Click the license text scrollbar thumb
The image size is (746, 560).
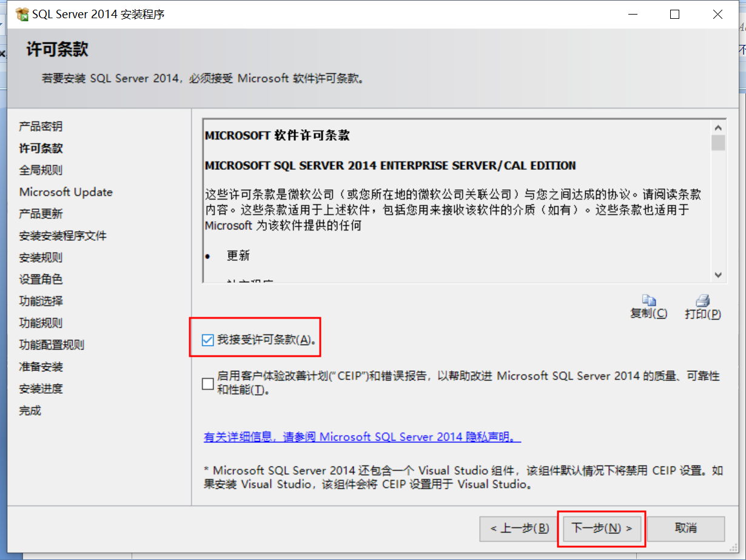click(719, 143)
